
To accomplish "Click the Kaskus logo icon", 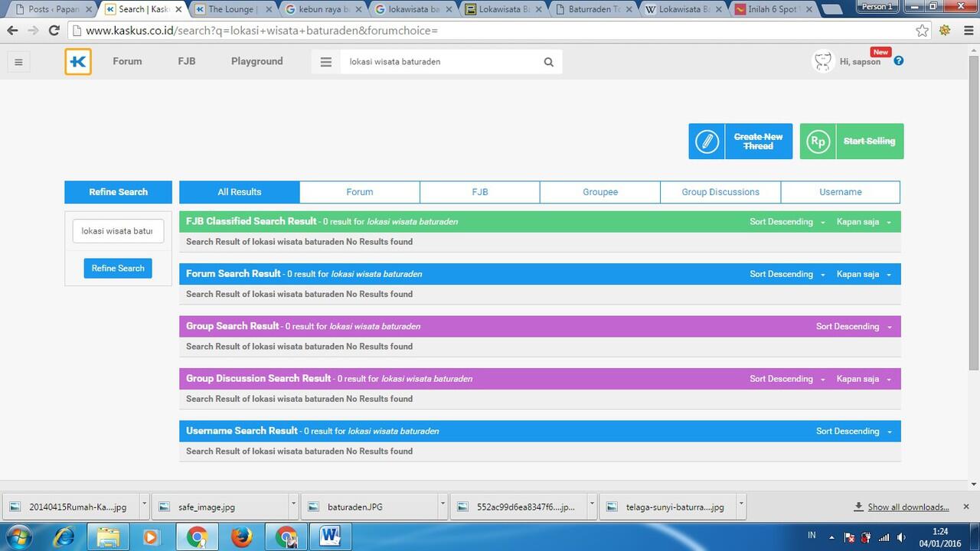I will [78, 62].
